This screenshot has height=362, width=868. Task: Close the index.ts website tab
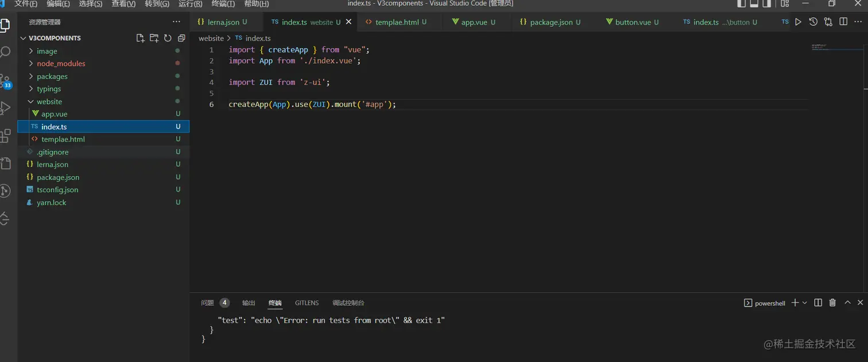[348, 22]
